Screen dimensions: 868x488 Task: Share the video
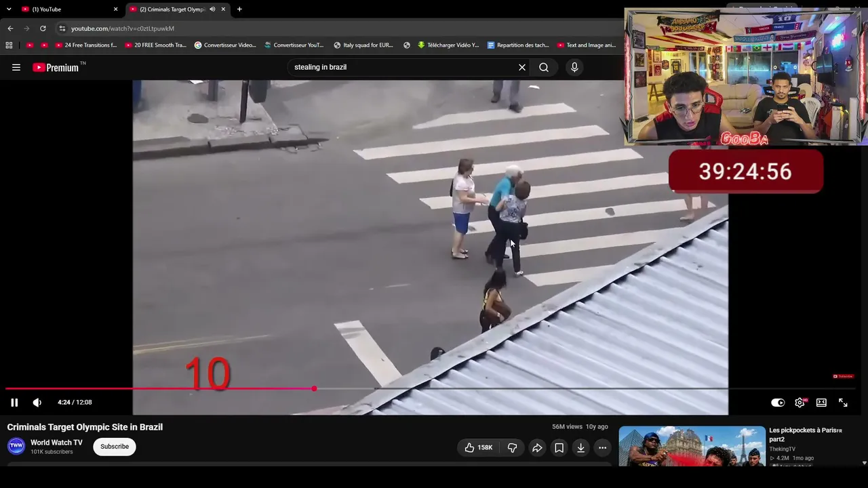[x=537, y=447]
